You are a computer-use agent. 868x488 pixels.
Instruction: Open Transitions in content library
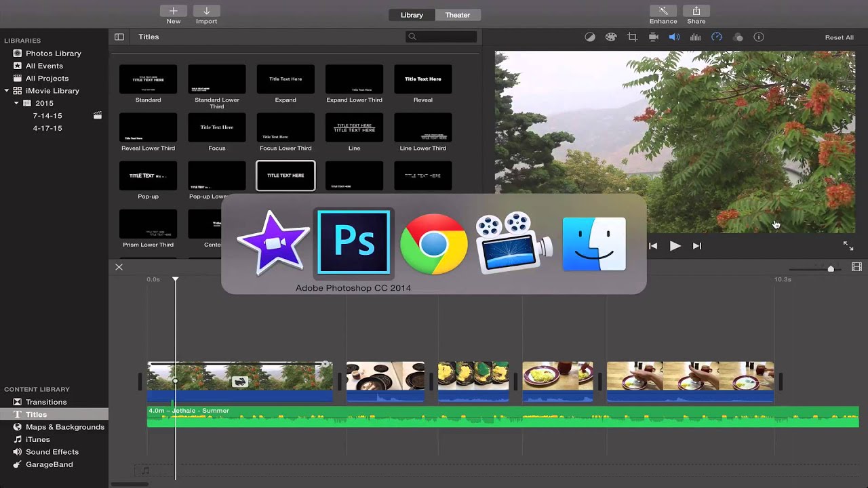pyautogui.click(x=46, y=402)
